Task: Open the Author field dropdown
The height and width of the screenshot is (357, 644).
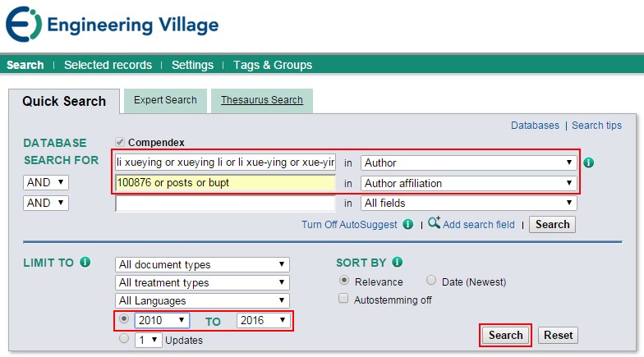Action: click(x=468, y=162)
